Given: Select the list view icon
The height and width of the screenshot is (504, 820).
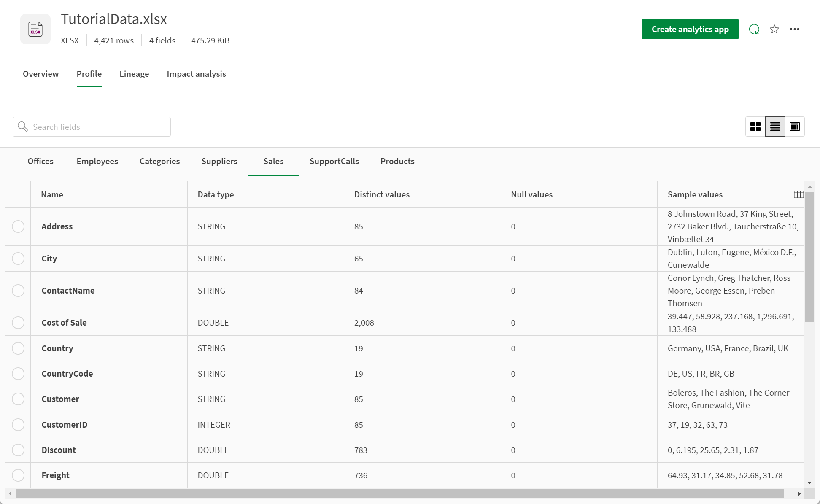Looking at the screenshot, I should (774, 127).
